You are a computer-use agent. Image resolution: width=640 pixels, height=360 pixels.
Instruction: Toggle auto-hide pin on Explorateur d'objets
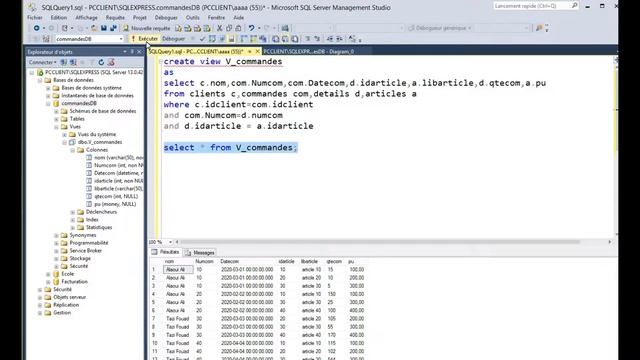click(x=132, y=52)
